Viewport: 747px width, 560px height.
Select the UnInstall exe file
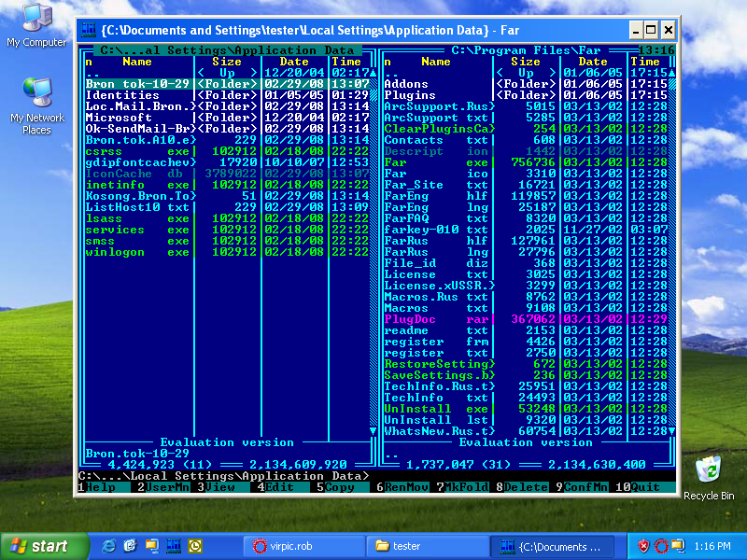pos(526,409)
